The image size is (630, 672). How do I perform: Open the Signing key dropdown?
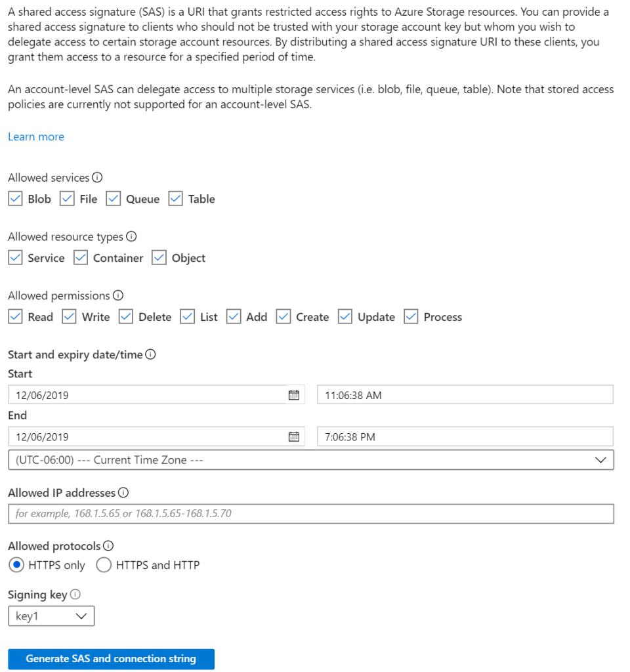coord(52,616)
